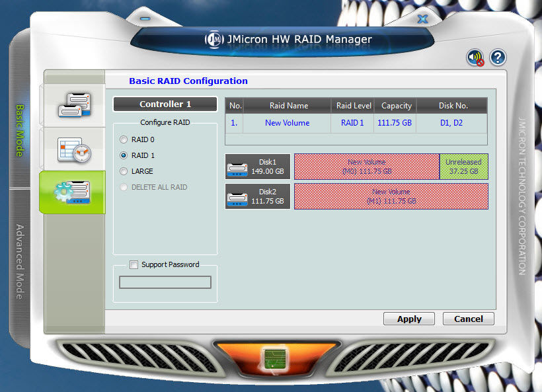Open help with the question mark icon
This screenshot has height=392, width=542.
click(498, 58)
